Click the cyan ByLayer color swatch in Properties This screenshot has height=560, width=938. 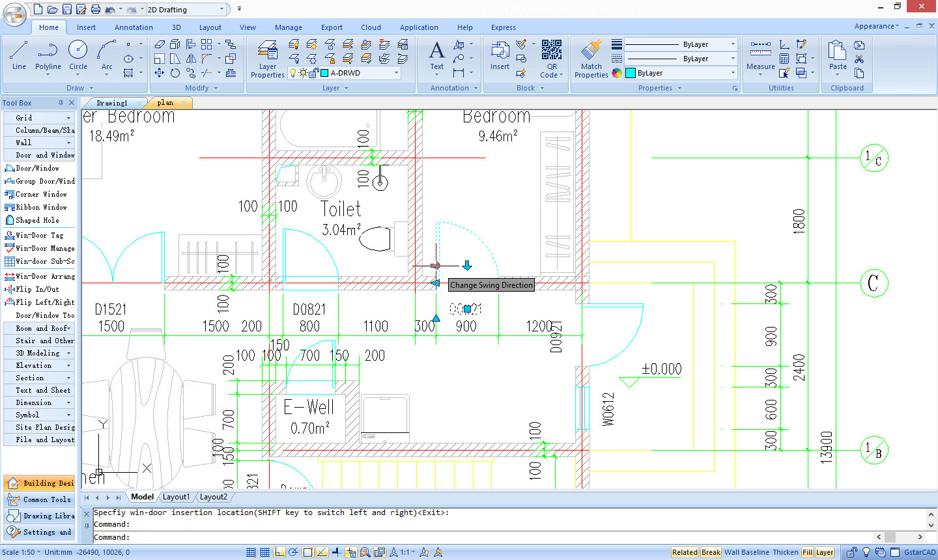[631, 73]
